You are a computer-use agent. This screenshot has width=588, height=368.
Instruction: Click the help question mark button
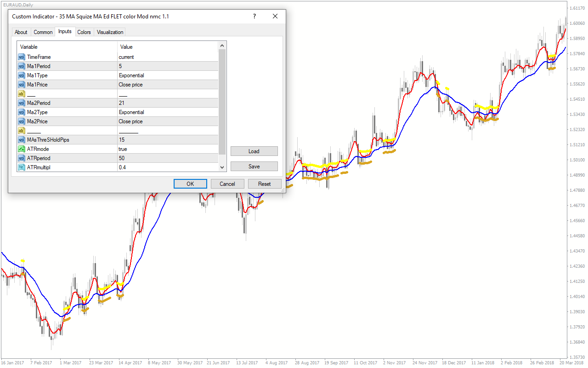pos(254,16)
